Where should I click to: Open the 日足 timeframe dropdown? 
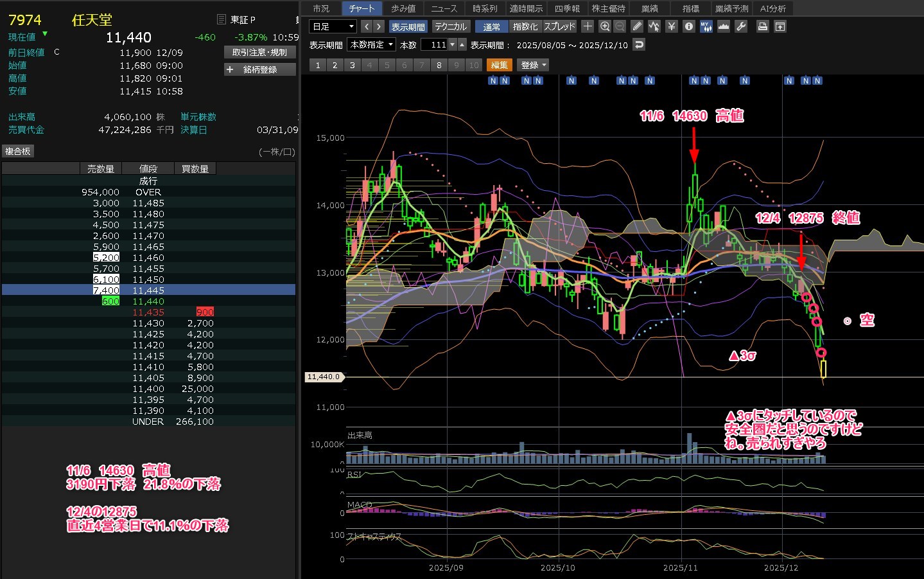click(x=333, y=26)
